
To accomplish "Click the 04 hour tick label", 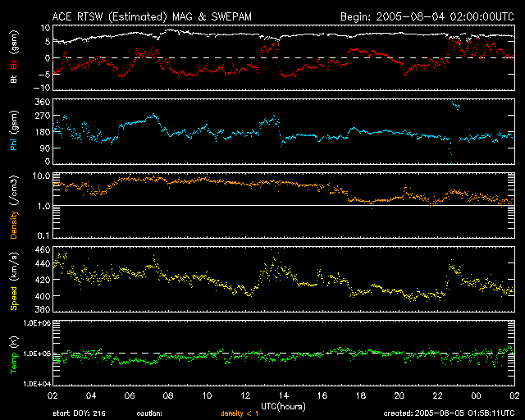I will 91,395.
